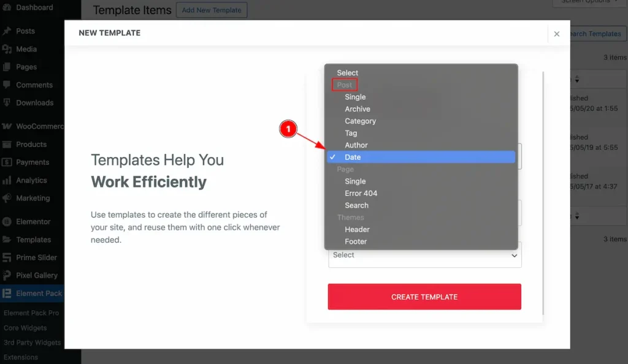Click the Elementor icon in sidebar
This screenshot has height=364, width=628.
tap(7, 222)
